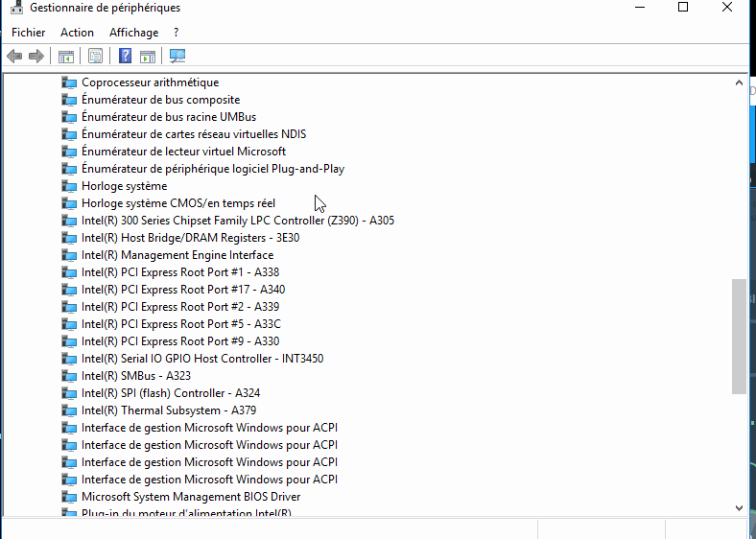Maximize the Gestionnaire de périphériques window
This screenshot has height=539, width=756.
tap(683, 8)
